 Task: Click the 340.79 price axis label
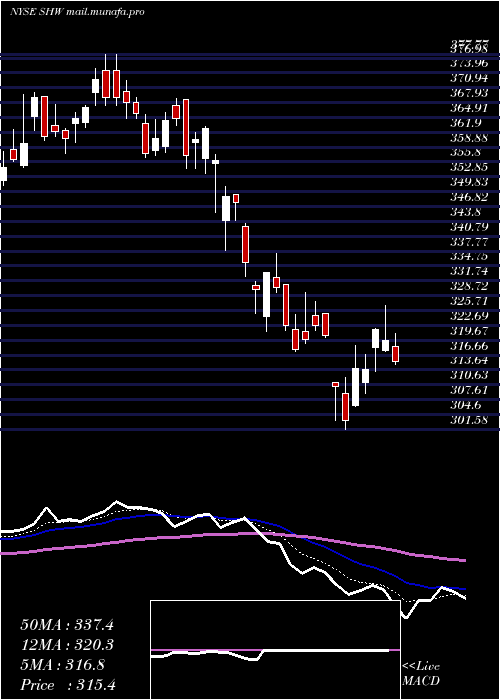click(469, 227)
